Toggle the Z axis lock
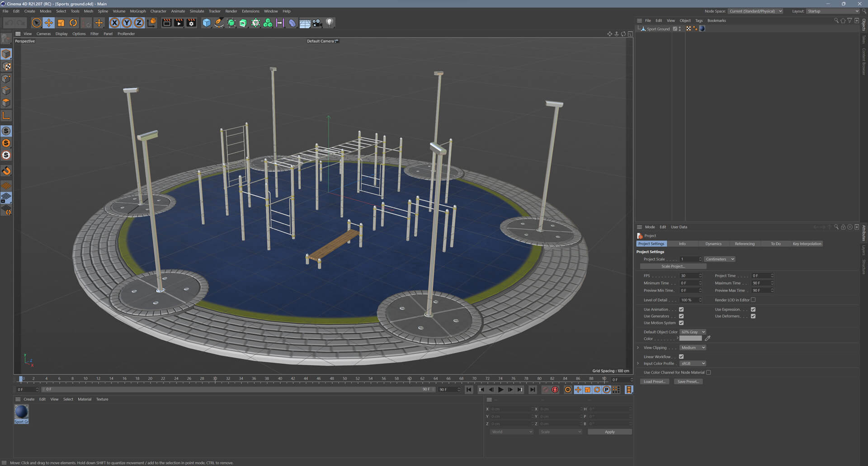Screen dimensions: 868x466 tap(139, 23)
